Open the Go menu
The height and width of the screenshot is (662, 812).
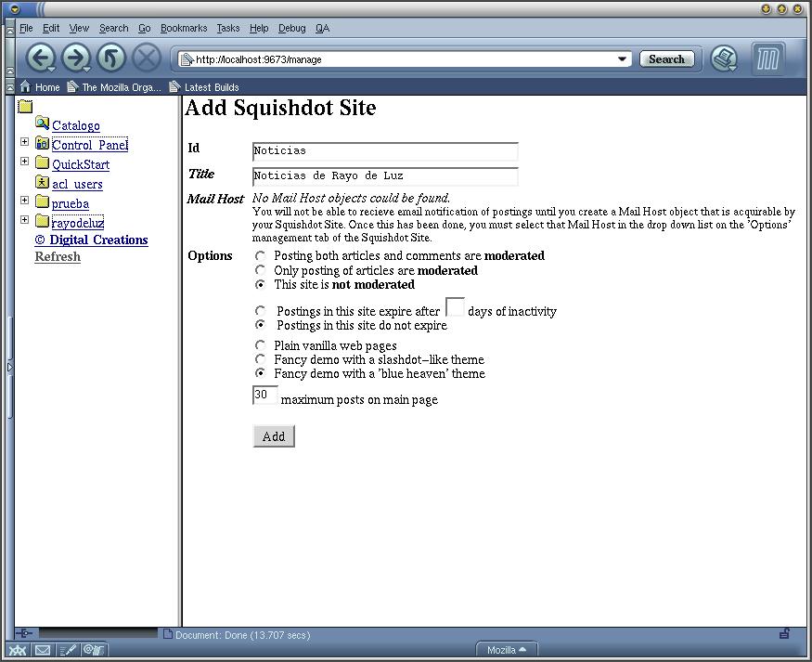click(x=145, y=29)
